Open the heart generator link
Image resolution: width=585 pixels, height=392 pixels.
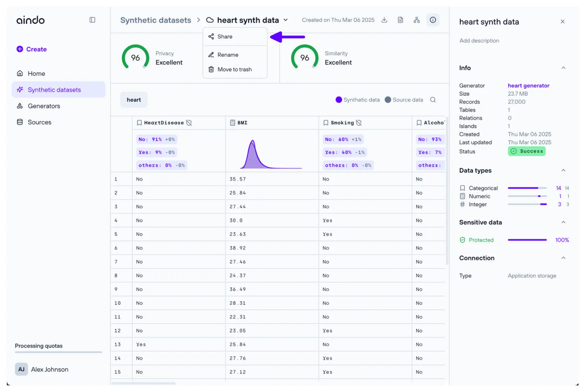(528, 86)
